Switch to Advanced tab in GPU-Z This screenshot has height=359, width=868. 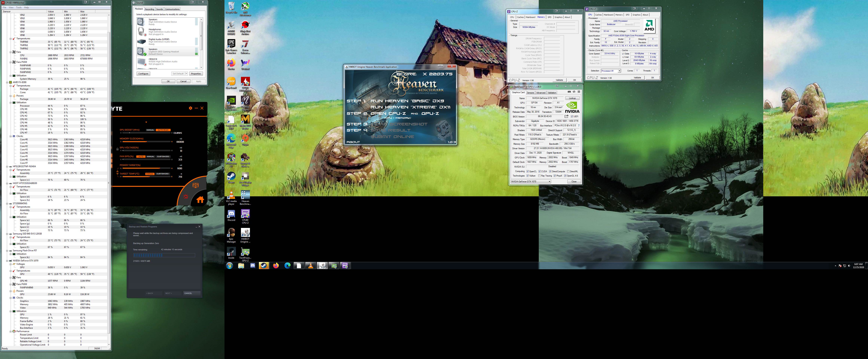[540, 93]
